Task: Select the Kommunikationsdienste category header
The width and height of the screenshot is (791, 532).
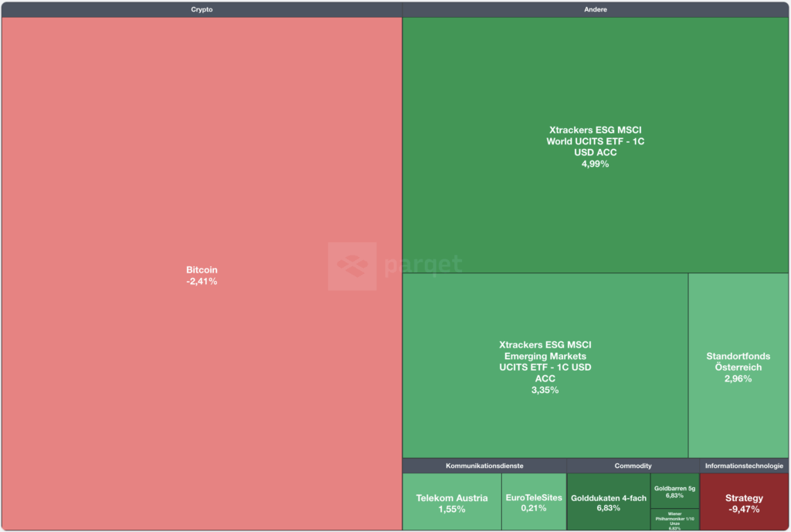Action: click(x=484, y=466)
